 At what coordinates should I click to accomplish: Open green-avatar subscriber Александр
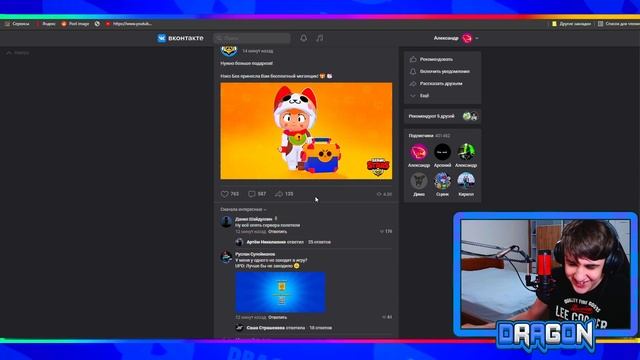point(466,152)
